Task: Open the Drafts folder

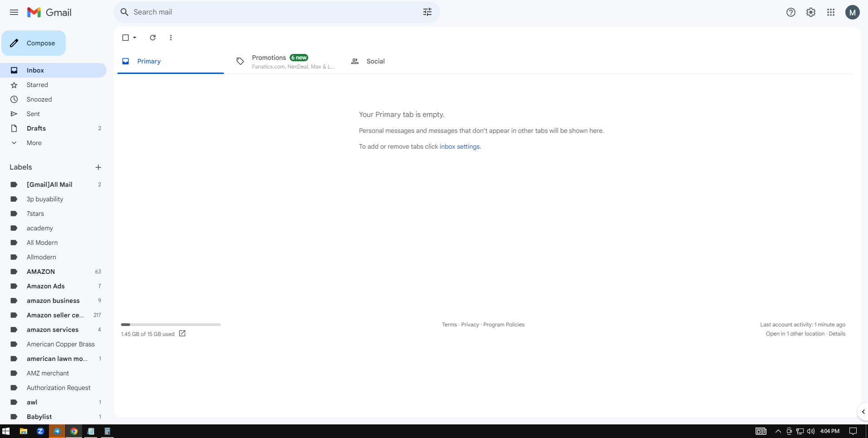Action: tap(53, 128)
